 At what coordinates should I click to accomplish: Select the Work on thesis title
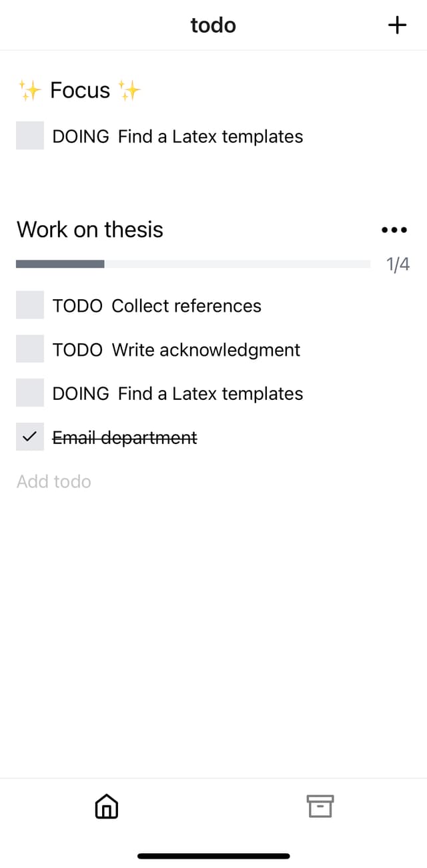pos(90,230)
